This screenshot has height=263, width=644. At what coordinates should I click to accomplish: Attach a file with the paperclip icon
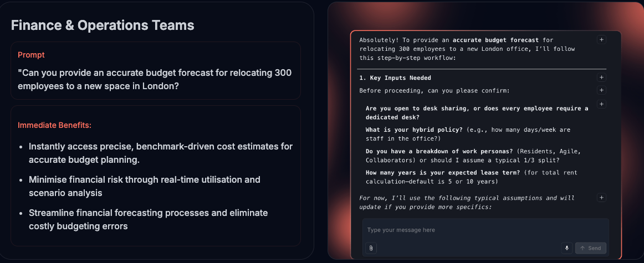[x=371, y=248]
